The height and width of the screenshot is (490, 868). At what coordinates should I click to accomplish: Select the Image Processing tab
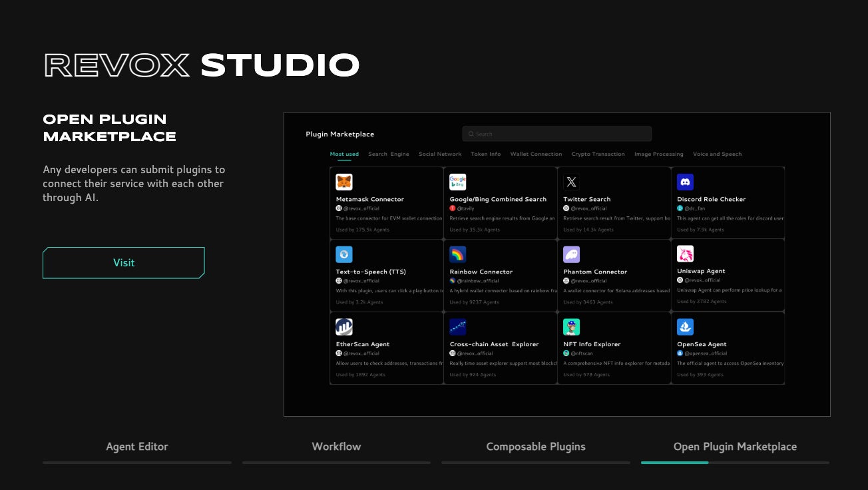tap(659, 154)
